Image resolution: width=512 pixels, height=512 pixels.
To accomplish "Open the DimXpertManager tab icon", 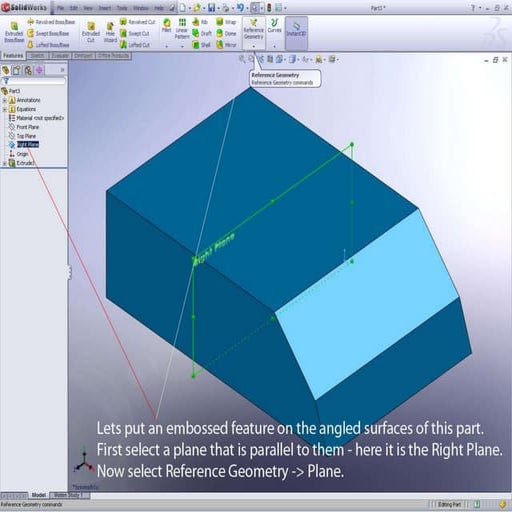I will pyautogui.click(x=39, y=70).
